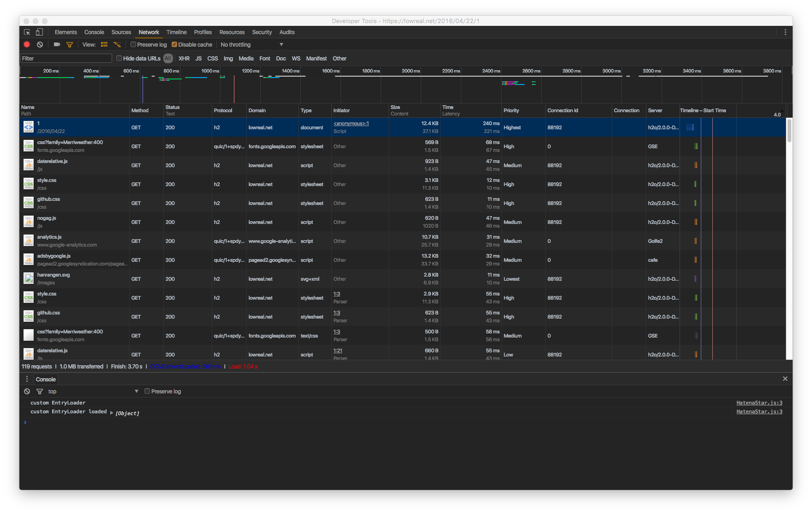Screen dimensions: 812x513
Task: Enable Preserve log in Network toolbar
Action: click(x=133, y=45)
